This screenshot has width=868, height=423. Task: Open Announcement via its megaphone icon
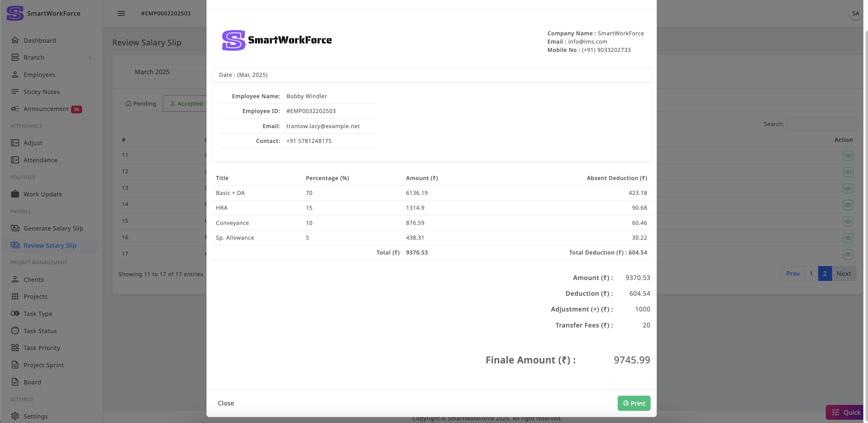tap(15, 109)
